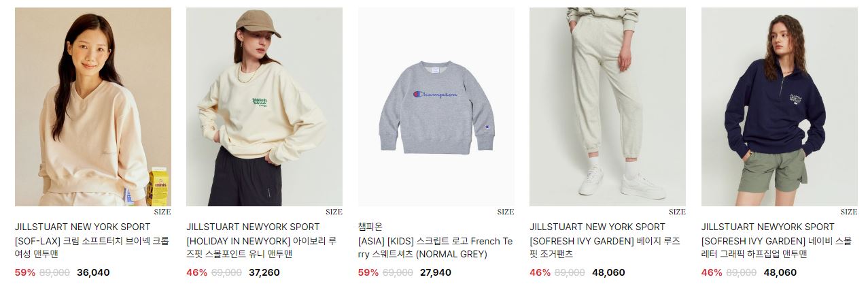868x305 pixels.
Task: Open the [SOF-LAX] cream soft-touch product title
Action: tap(92, 248)
